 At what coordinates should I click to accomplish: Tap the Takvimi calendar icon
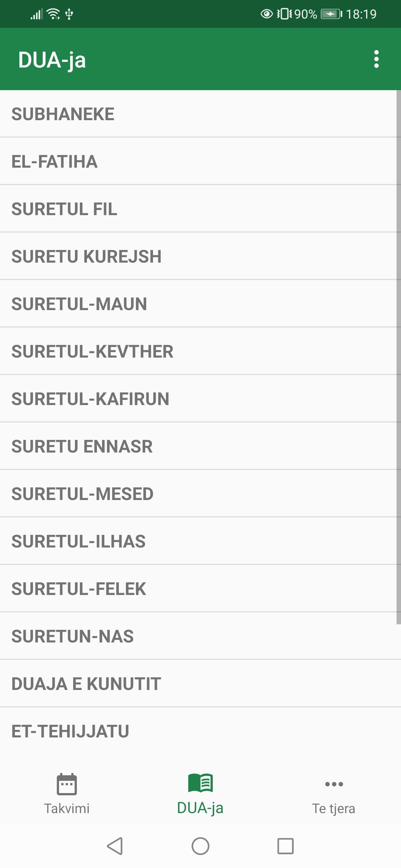coord(67,784)
